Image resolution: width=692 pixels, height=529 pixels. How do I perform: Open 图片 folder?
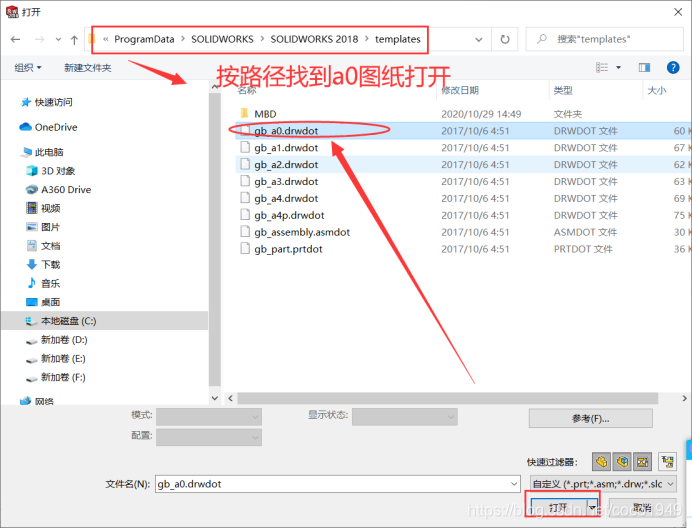[50, 227]
